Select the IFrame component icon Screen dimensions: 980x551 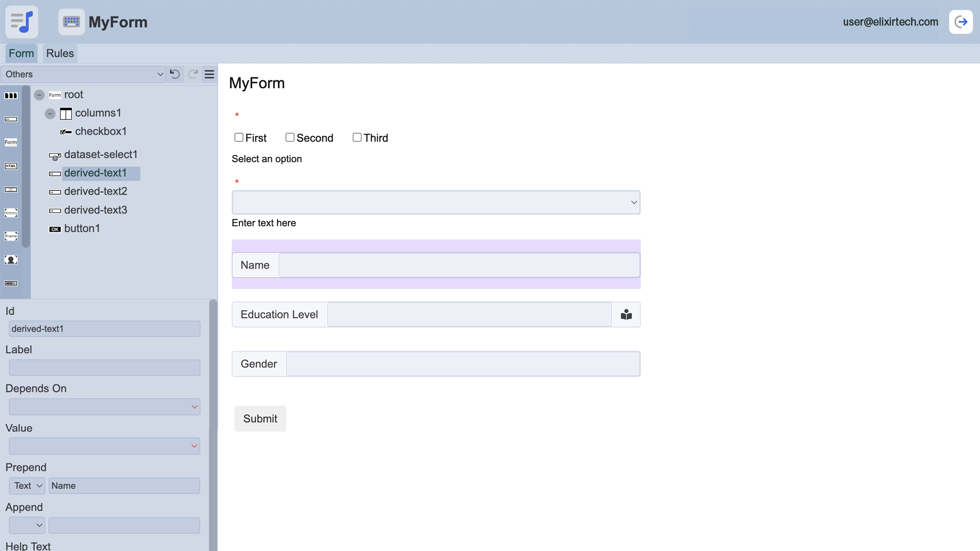point(11,236)
